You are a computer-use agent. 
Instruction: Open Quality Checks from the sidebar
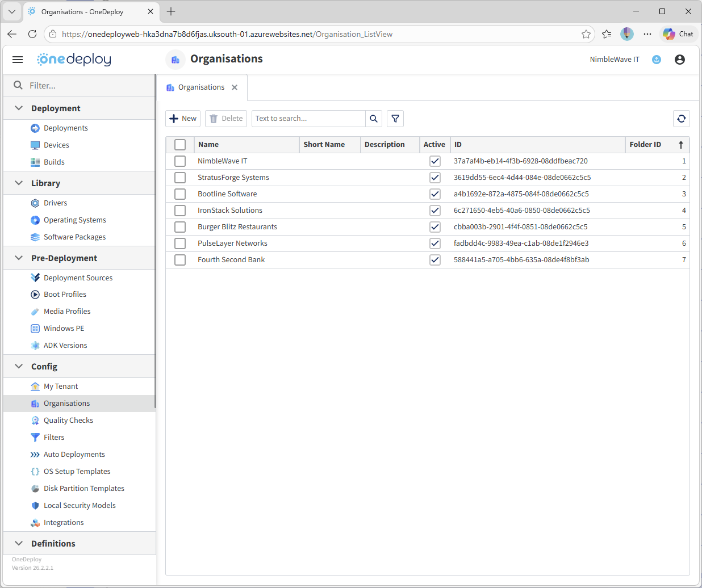(x=68, y=421)
